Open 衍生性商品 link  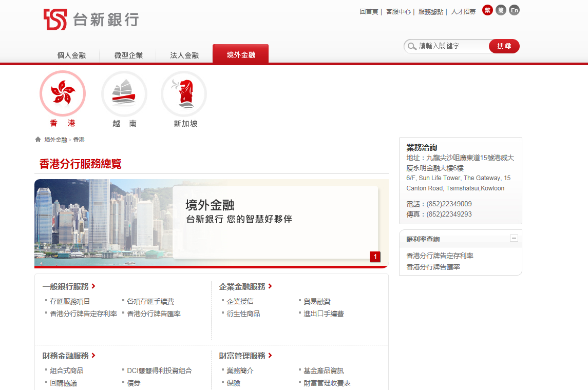pos(243,314)
